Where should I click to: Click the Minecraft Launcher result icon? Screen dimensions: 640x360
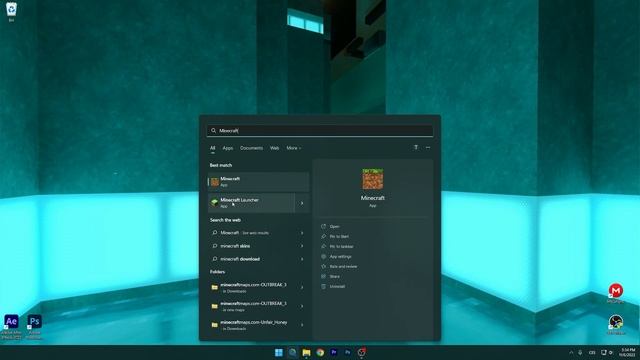pos(215,203)
